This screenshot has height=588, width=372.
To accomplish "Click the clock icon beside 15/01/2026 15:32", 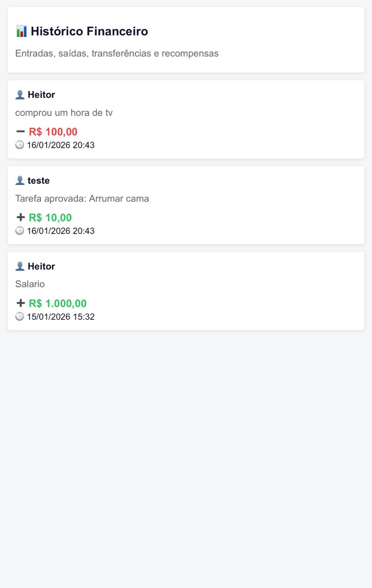I will pos(20,317).
